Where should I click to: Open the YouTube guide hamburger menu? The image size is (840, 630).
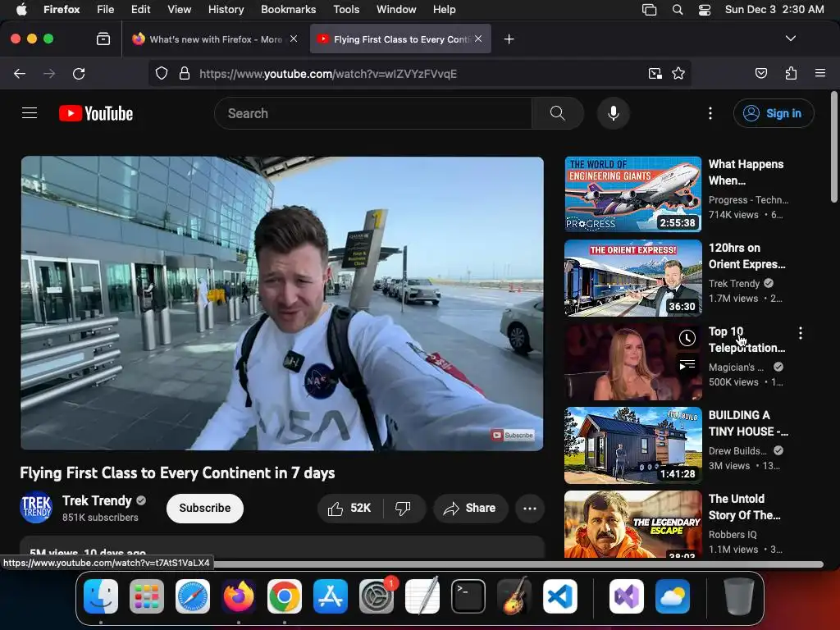point(30,113)
